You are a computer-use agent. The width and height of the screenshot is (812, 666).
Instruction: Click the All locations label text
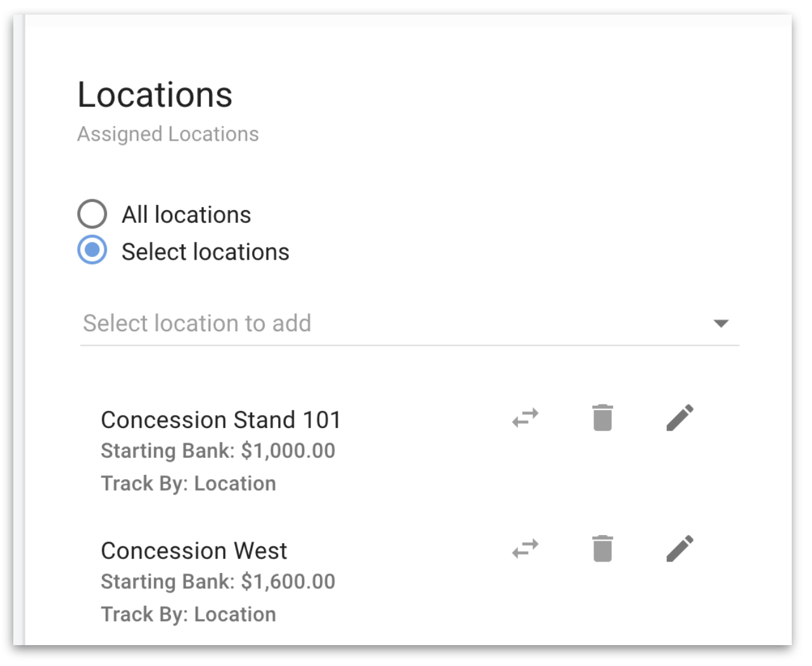186,215
